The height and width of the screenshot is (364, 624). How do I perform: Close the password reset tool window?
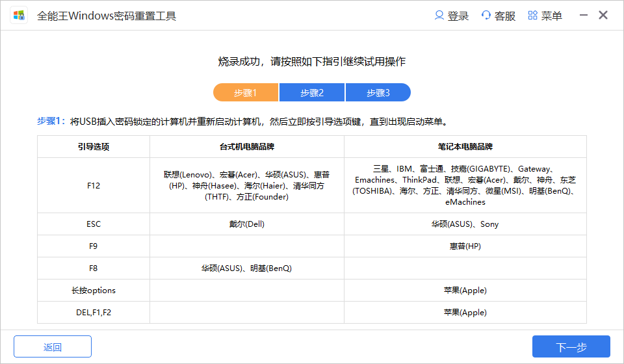(603, 16)
